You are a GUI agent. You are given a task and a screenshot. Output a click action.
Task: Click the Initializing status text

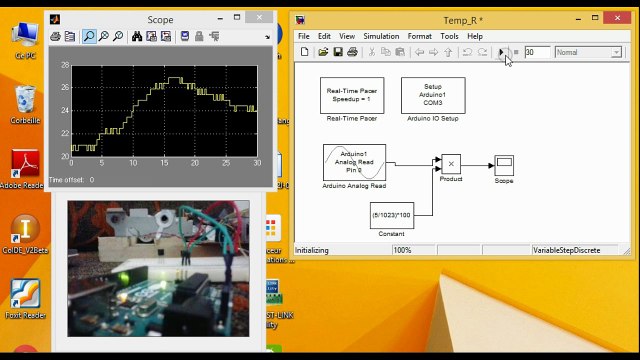[x=312, y=250]
